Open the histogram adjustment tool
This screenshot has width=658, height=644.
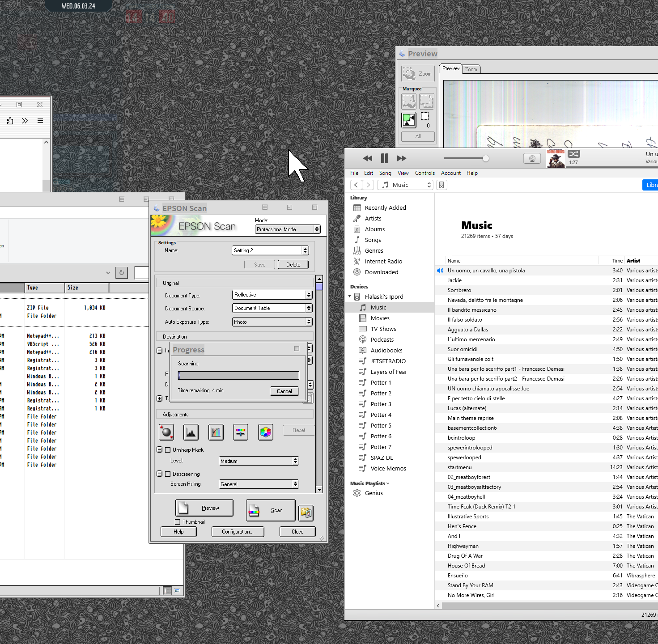pos(191,432)
